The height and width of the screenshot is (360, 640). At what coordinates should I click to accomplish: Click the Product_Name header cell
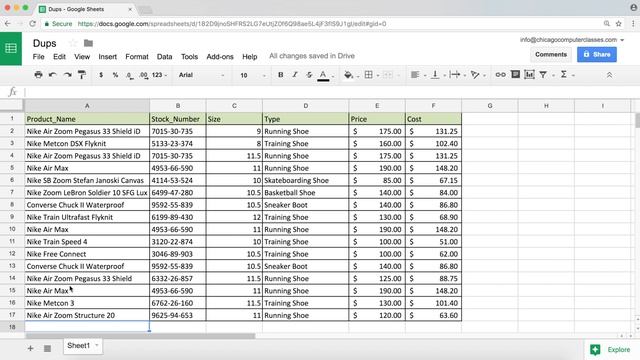87,119
